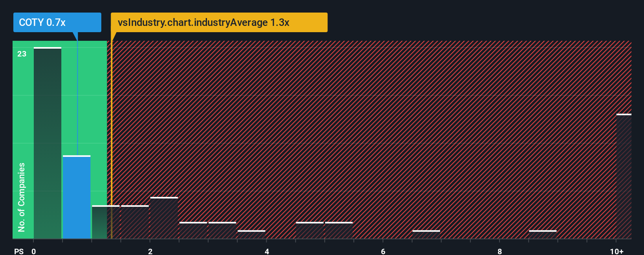Click the x-axis tick label '0'
Viewport: 644px width, 255px height.
click(34, 251)
